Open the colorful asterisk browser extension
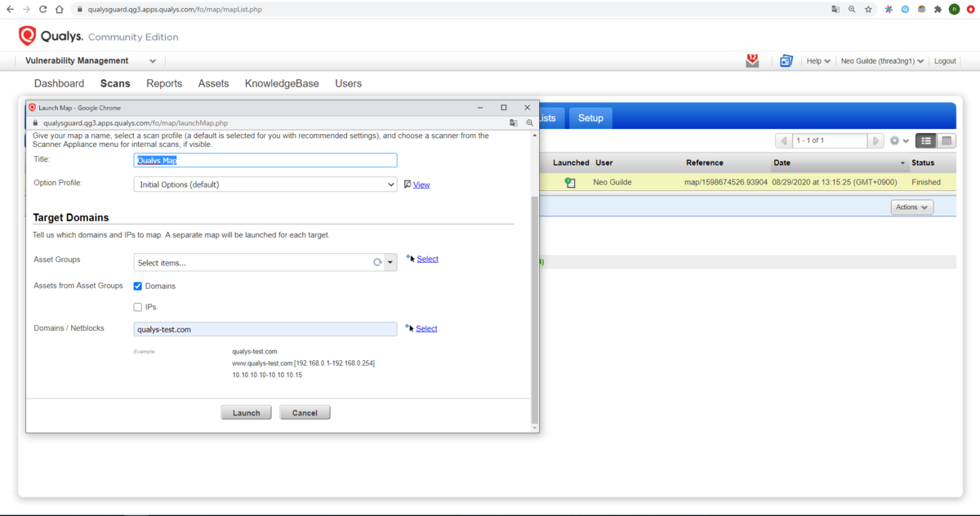This screenshot has width=980, height=516. (889, 10)
